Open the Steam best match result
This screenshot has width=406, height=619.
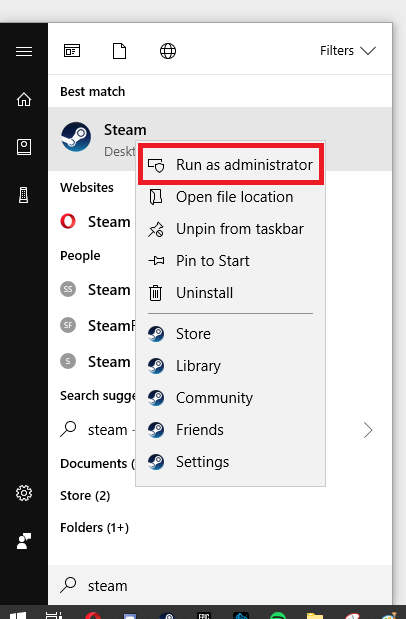click(220, 139)
